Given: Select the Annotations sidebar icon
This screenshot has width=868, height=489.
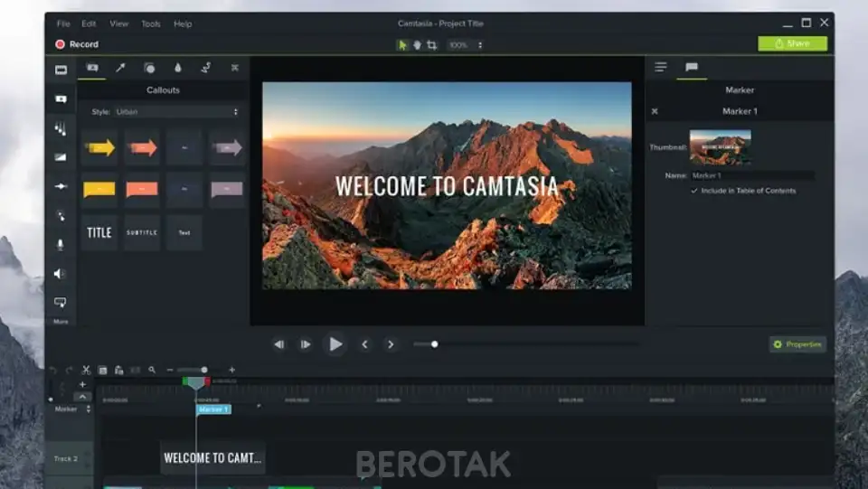Looking at the screenshot, I should (61, 99).
